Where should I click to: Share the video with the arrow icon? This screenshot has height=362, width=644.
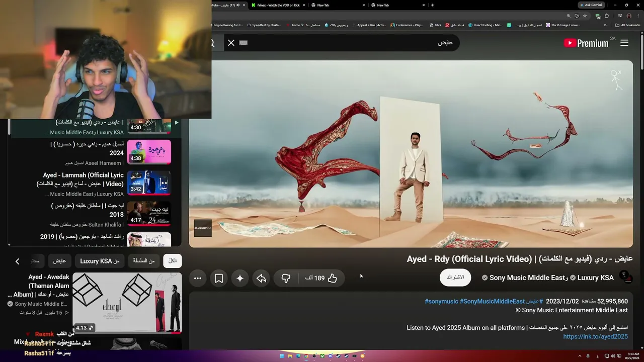coord(261,278)
